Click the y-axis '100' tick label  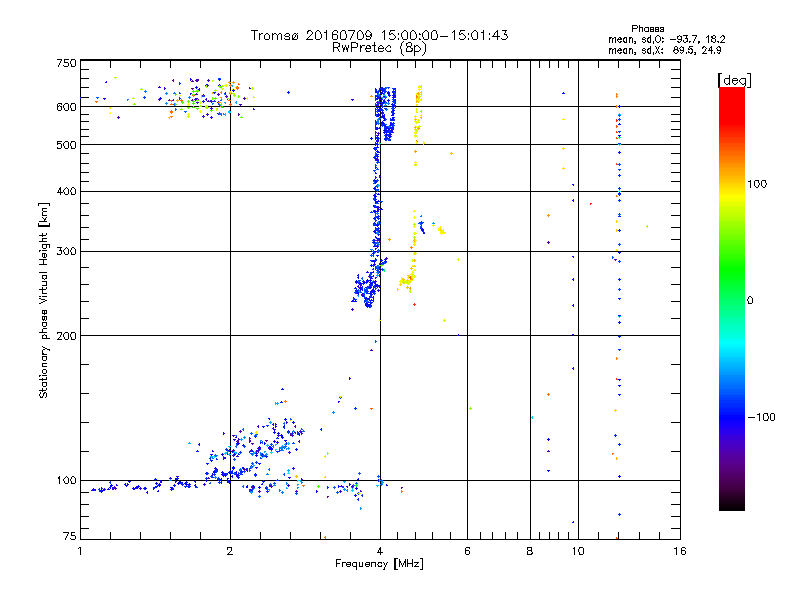(66, 481)
